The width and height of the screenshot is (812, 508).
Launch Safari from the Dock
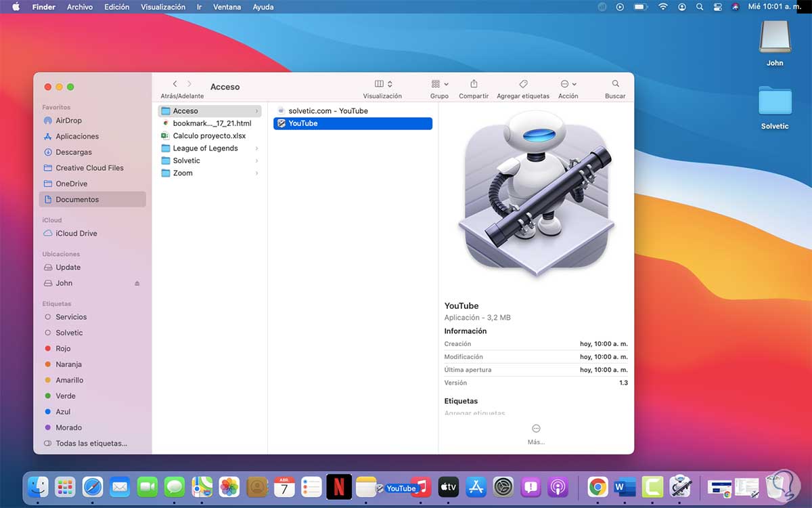[x=93, y=486]
